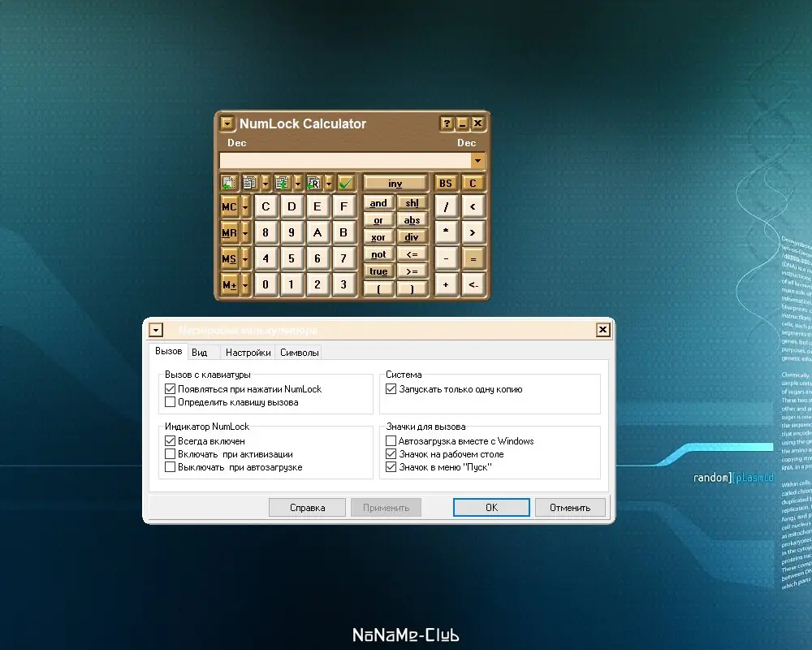
Task: Click the 'true' constant button
Action: 378,271
